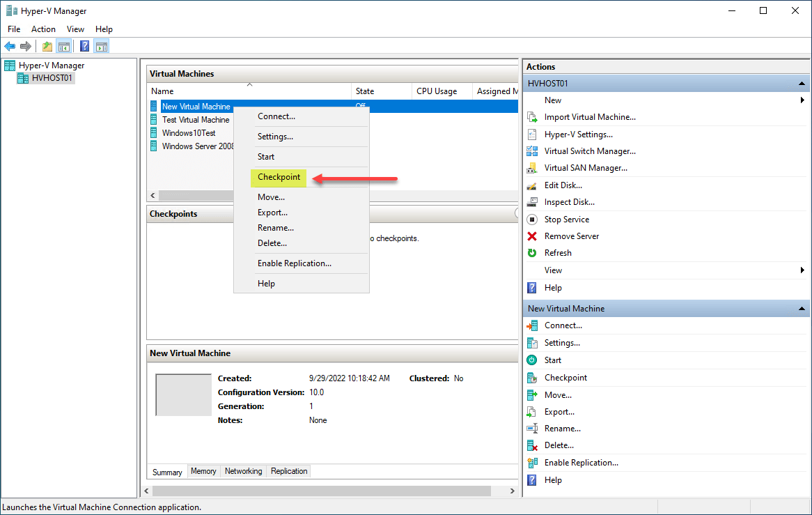Choose Export... in the context menu

tap(302, 213)
